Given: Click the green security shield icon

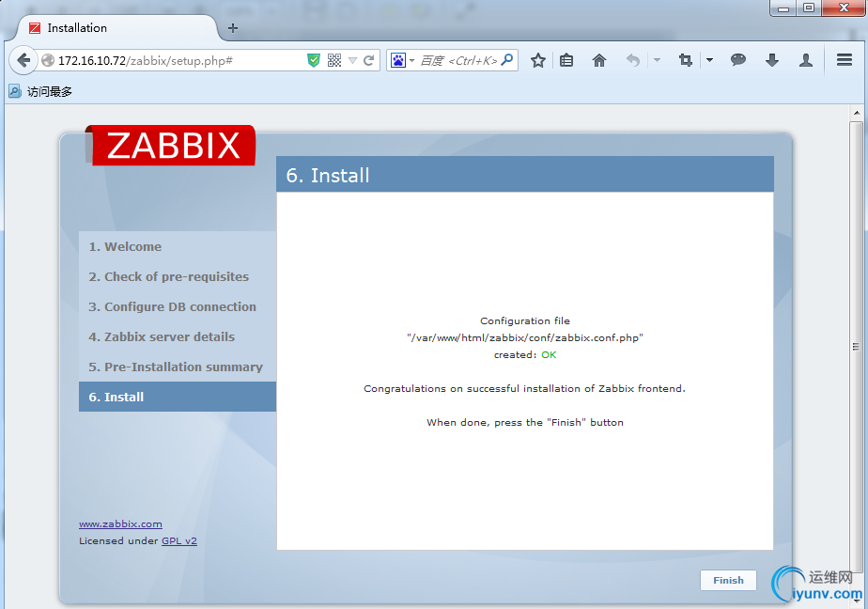Looking at the screenshot, I should click(x=314, y=60).
